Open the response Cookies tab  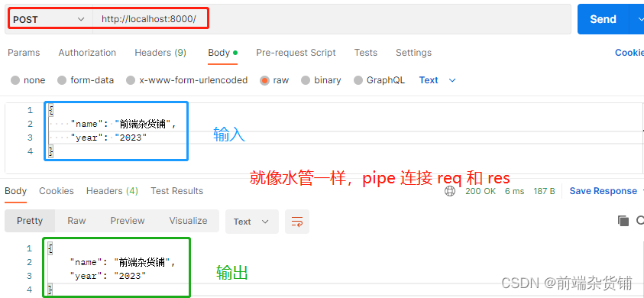click(x=57, y=191)
